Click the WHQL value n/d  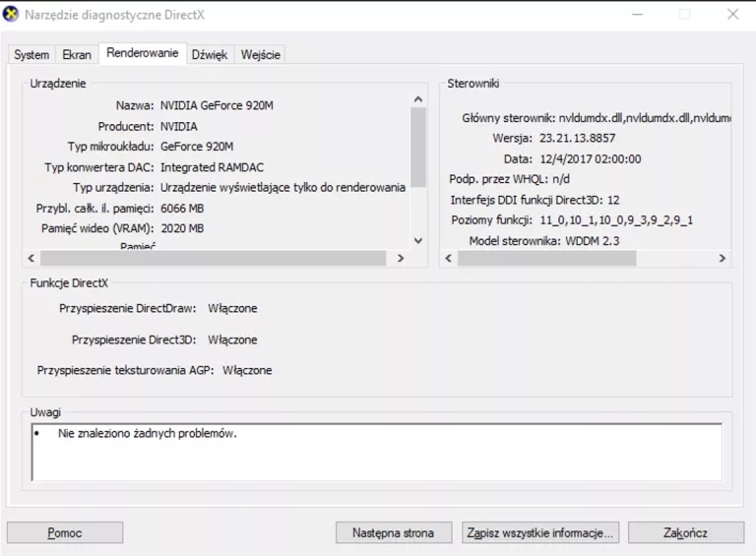tap(561, 179)
